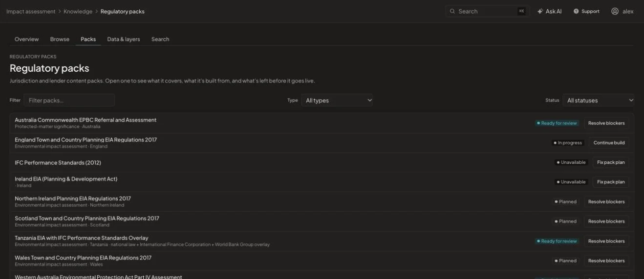Click Planned badge on Scotland row
This screenshot has height=279, width=644.
coord(565,221)
